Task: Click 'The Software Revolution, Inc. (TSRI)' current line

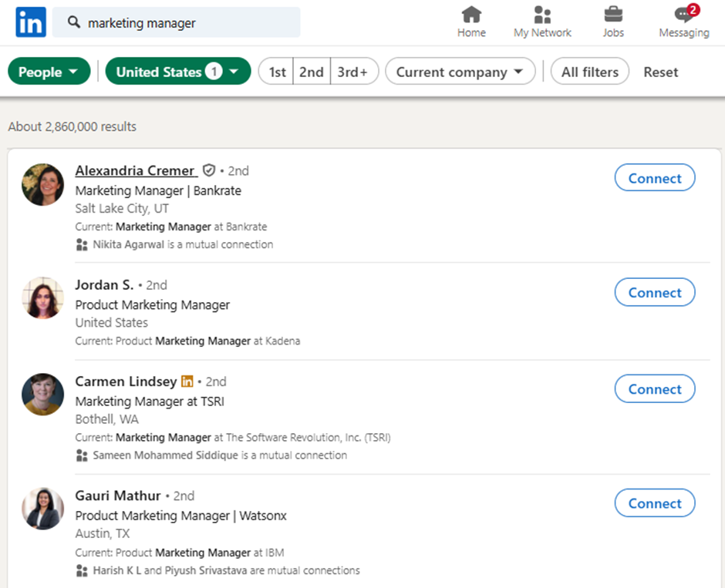Action: [x=233, y=438]
